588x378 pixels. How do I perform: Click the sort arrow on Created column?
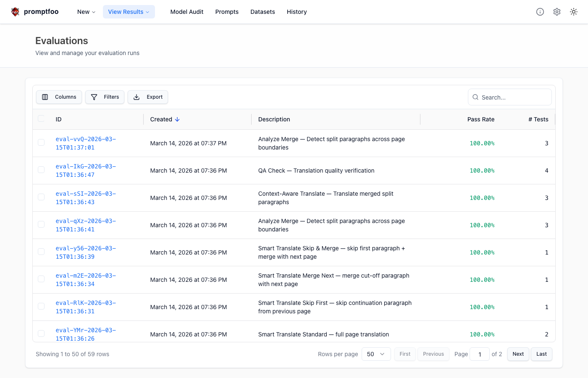(177, 119)
